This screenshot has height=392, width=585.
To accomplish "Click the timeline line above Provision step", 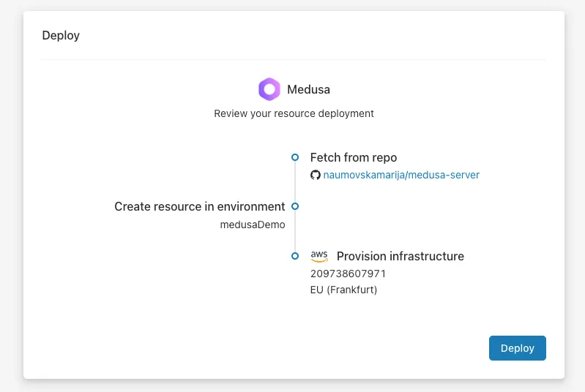I will coord(295,231).
